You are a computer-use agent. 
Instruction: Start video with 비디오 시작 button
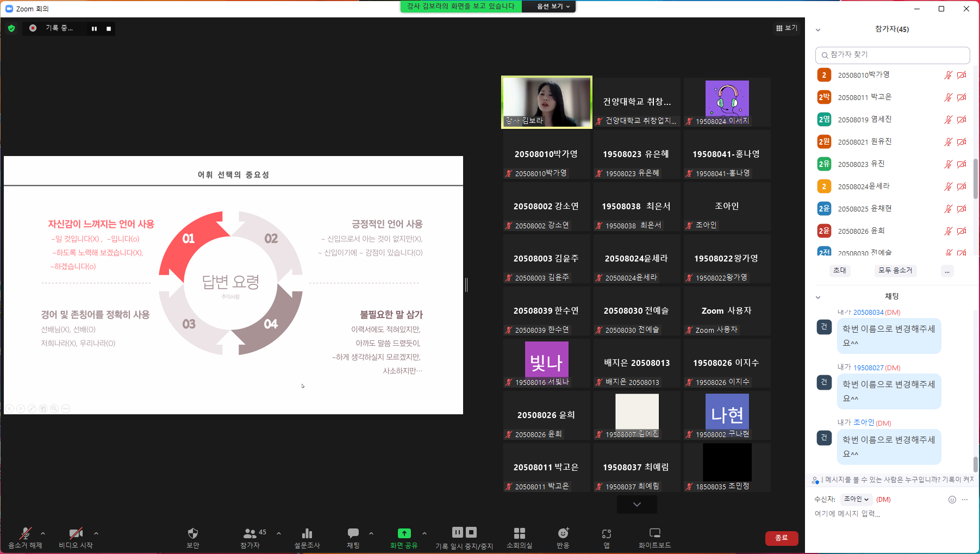pyautogui.click(x=76, y=534)
